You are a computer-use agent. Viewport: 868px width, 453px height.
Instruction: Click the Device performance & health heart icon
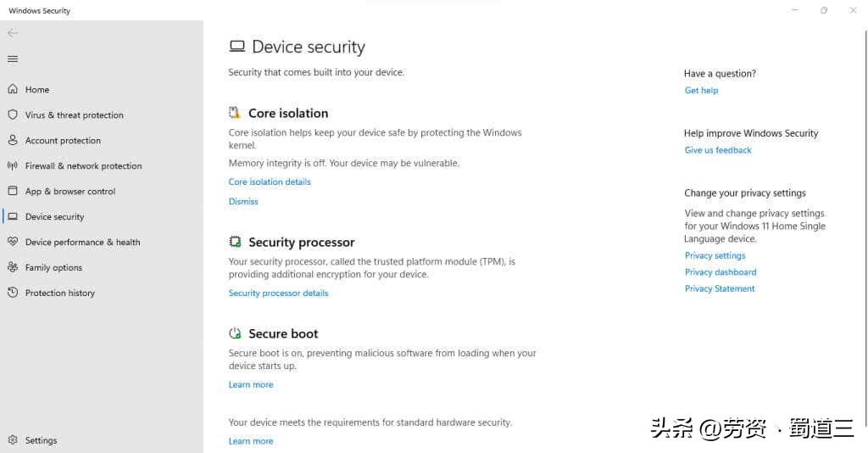(x=13, y=242)
